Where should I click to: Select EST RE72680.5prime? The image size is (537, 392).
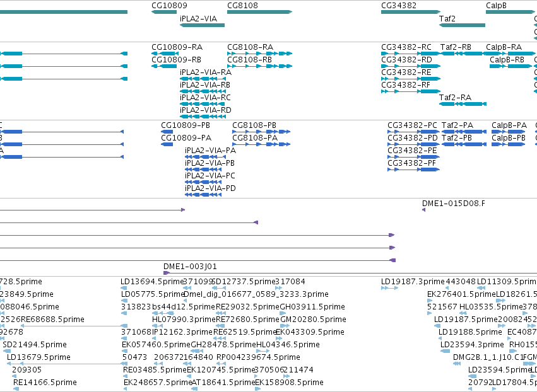click(x=247, y=320)
